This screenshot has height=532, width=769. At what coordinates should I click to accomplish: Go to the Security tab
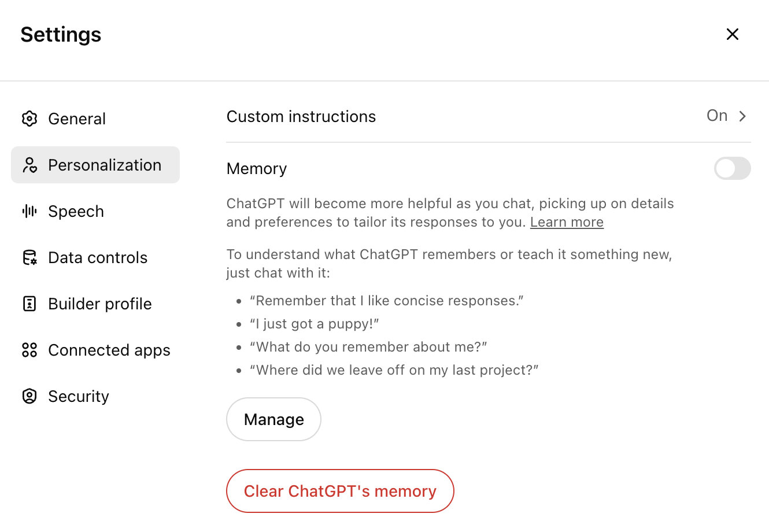(79, 396)
